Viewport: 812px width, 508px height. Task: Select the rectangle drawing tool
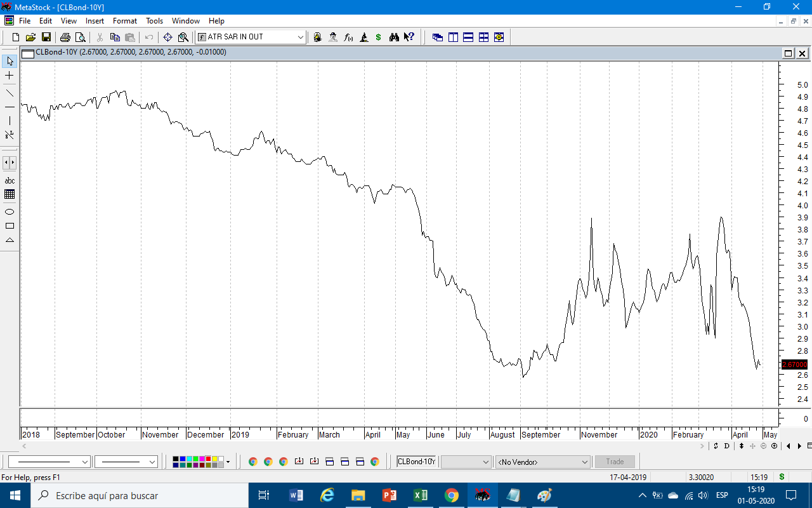coord(10,225)
